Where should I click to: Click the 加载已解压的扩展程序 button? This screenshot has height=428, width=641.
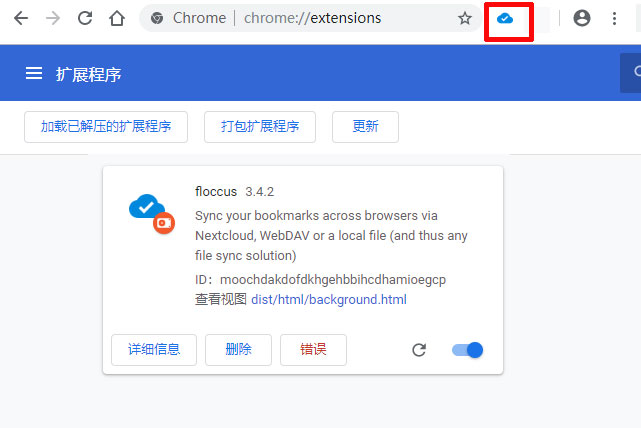[106, 127]
